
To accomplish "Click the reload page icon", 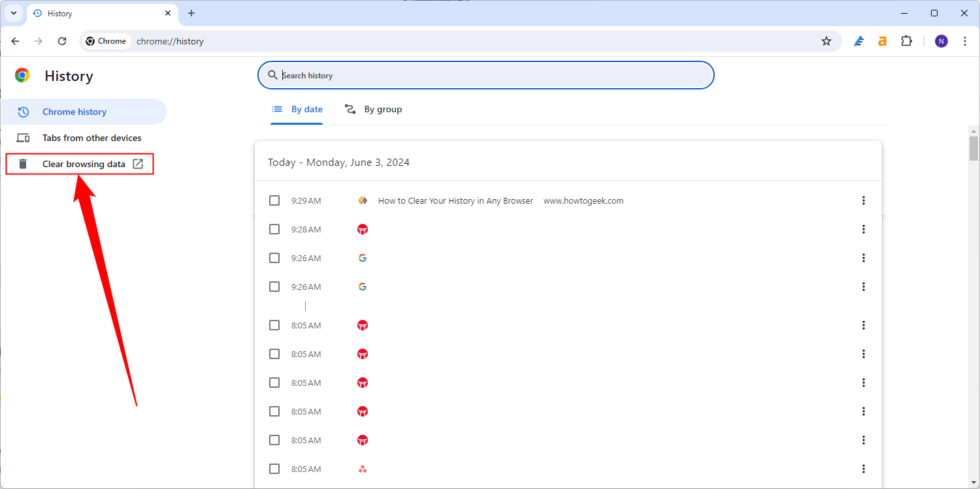I will click(62, 41).
